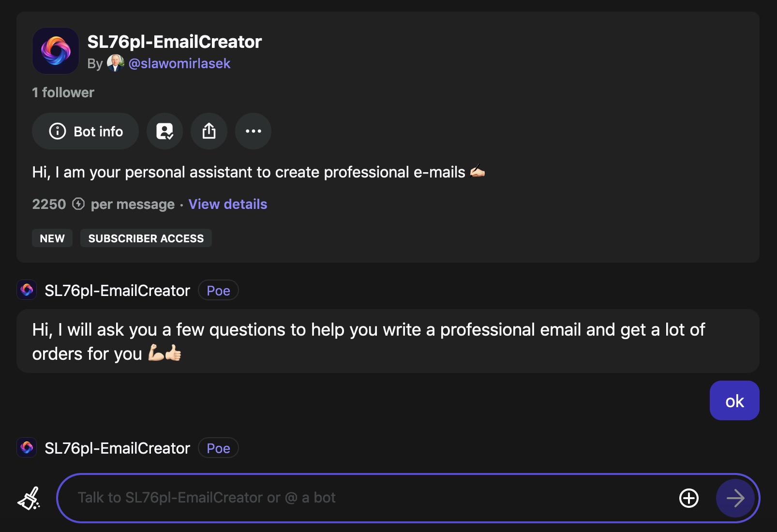Open the @slawomirlasek profile link

point(179,63)
